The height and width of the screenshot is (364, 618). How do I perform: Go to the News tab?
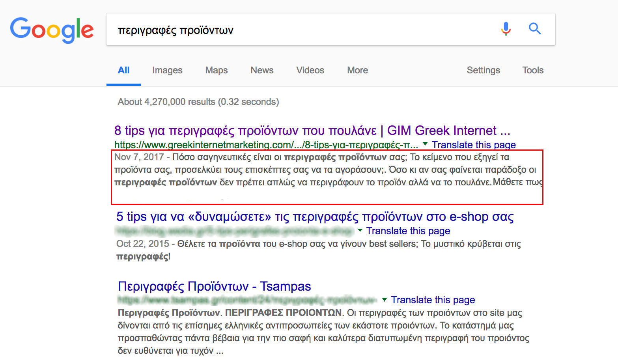(262, 70)
